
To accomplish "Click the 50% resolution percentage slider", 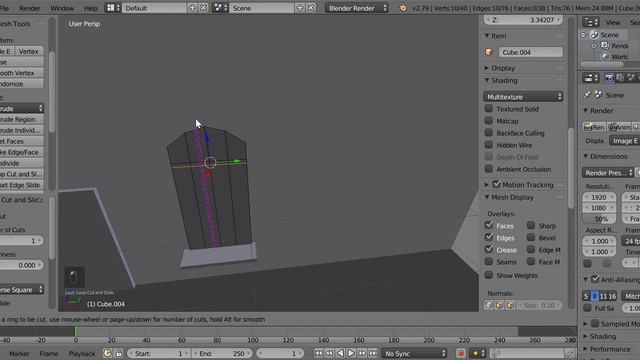I will click(599, 219).
